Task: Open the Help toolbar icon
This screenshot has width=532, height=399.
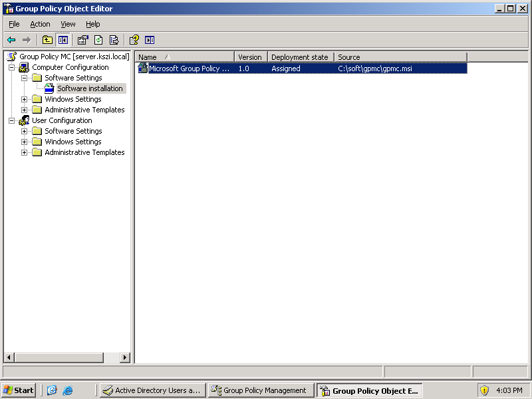Action: (x=134, y=40)
